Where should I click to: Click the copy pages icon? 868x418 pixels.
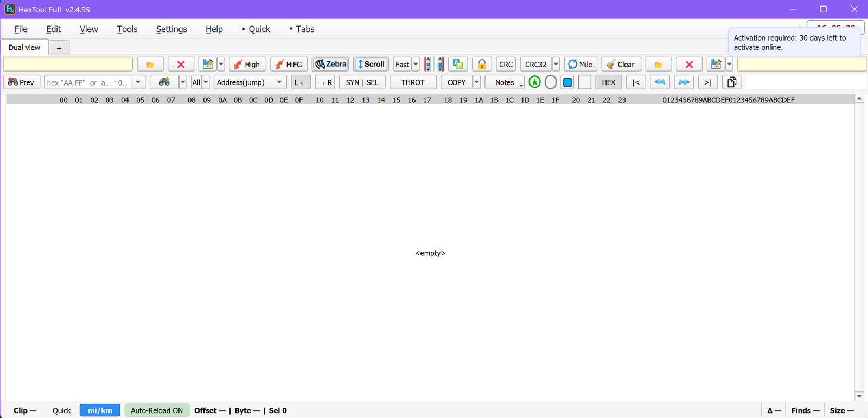pyautogui.click(x=732, y=82)
